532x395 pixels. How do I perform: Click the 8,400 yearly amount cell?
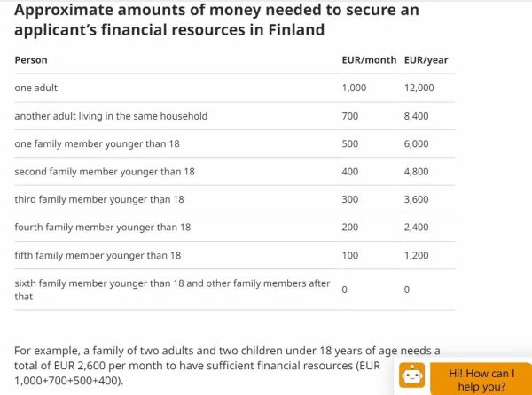point(416,116)
